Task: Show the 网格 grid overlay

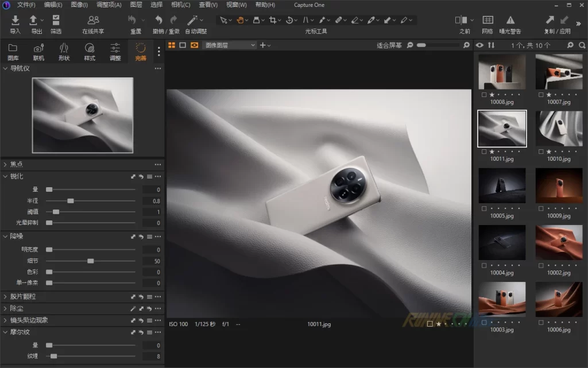Action: point(488,21)
